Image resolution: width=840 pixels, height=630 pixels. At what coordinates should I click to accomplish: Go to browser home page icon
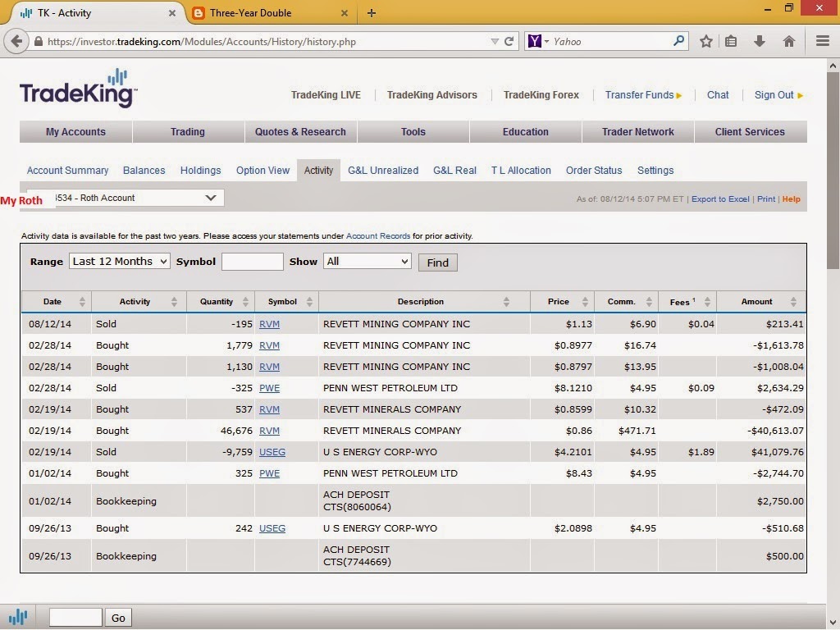(788, 41)
